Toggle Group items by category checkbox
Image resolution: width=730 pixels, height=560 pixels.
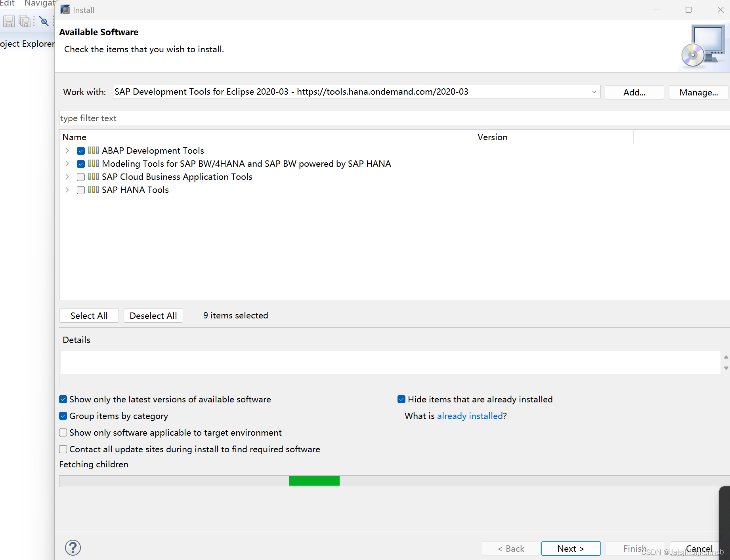click(63, 416)
